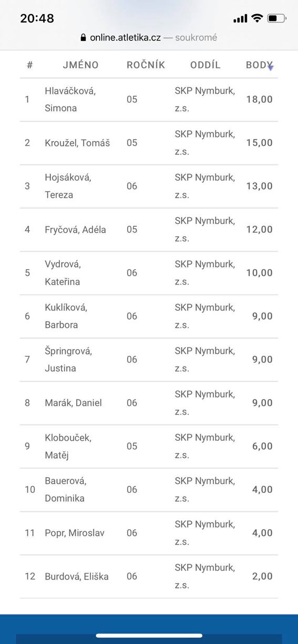Tap SKP Nymburk club for Popr, Miroslav
The height and width of the screenshot is (644, 298).
pos(205,533)
